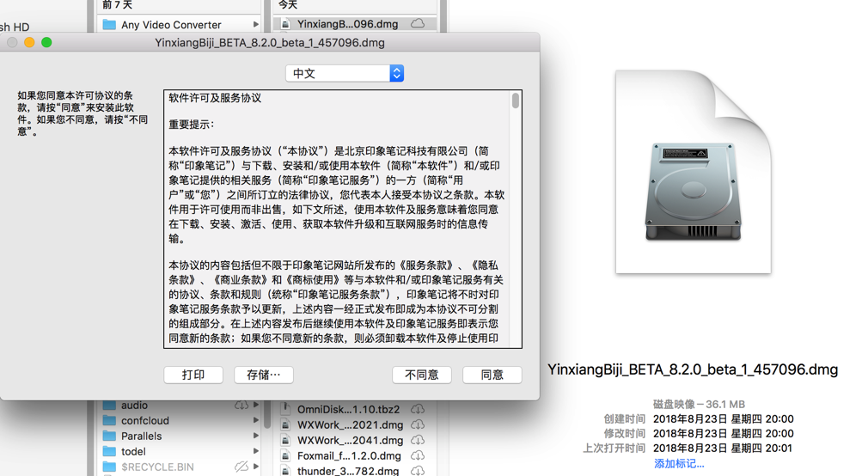Click the 打印 (Print) button

point(193,375)
